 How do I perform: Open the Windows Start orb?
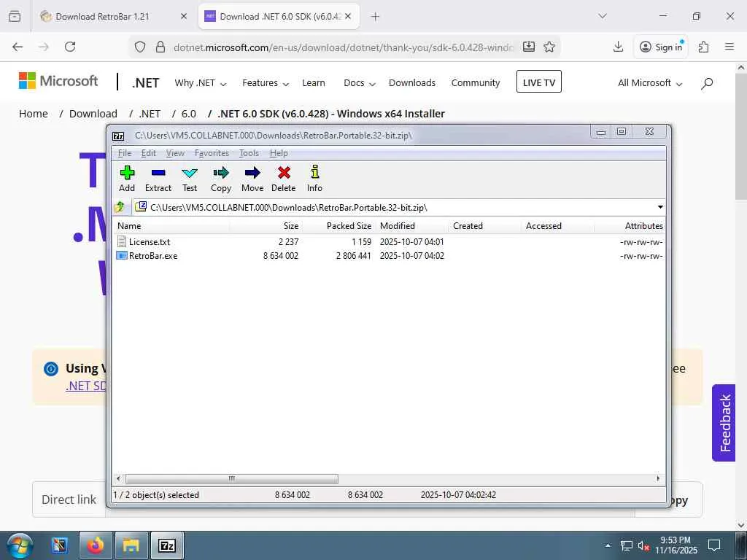(19, 545)
